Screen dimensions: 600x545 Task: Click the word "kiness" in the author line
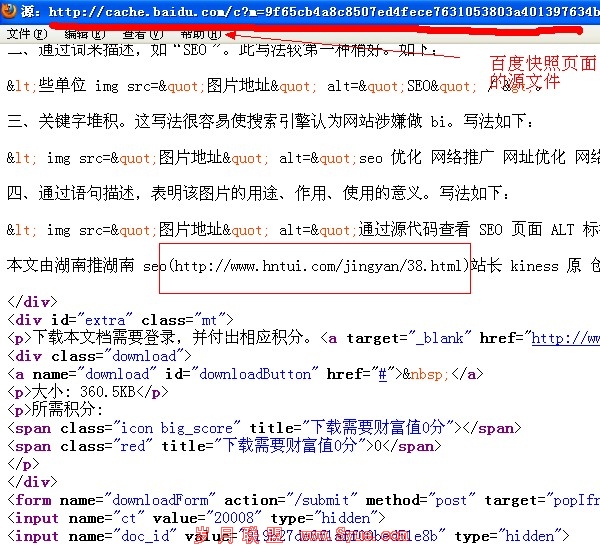click(x=534, y=265)
